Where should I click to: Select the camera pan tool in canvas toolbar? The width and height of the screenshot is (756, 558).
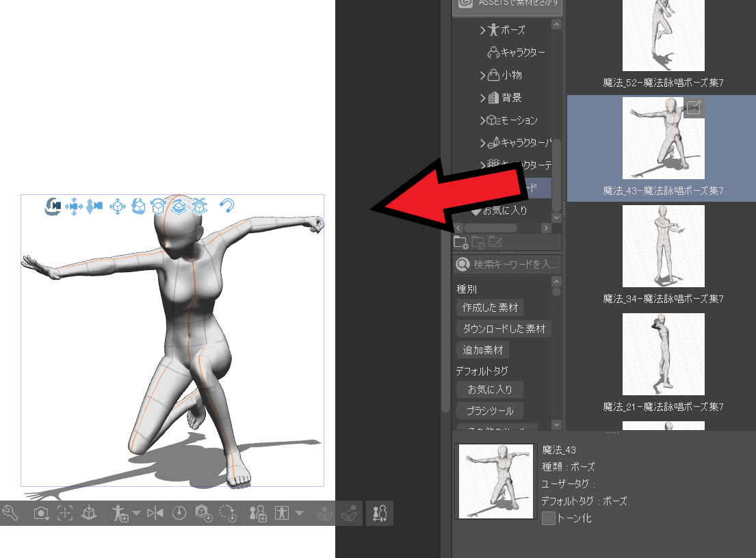click(73, 206)
